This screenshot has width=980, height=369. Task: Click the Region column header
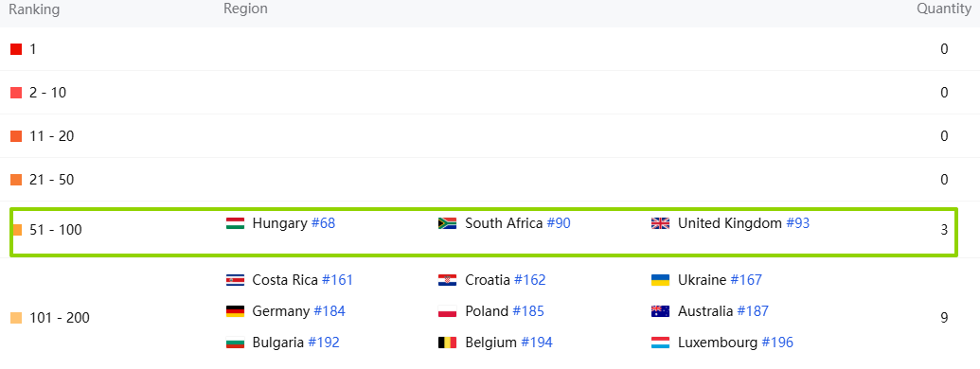point(245,9)
